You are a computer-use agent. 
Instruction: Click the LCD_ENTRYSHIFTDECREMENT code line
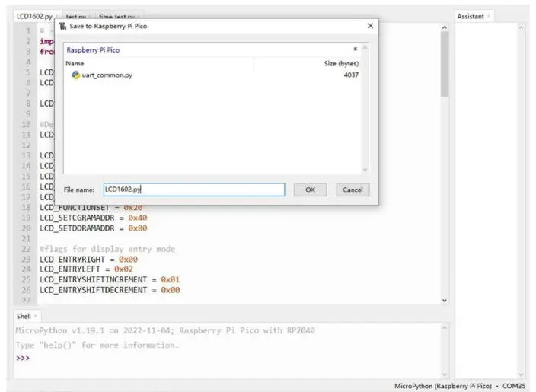(x=110, y=290)
